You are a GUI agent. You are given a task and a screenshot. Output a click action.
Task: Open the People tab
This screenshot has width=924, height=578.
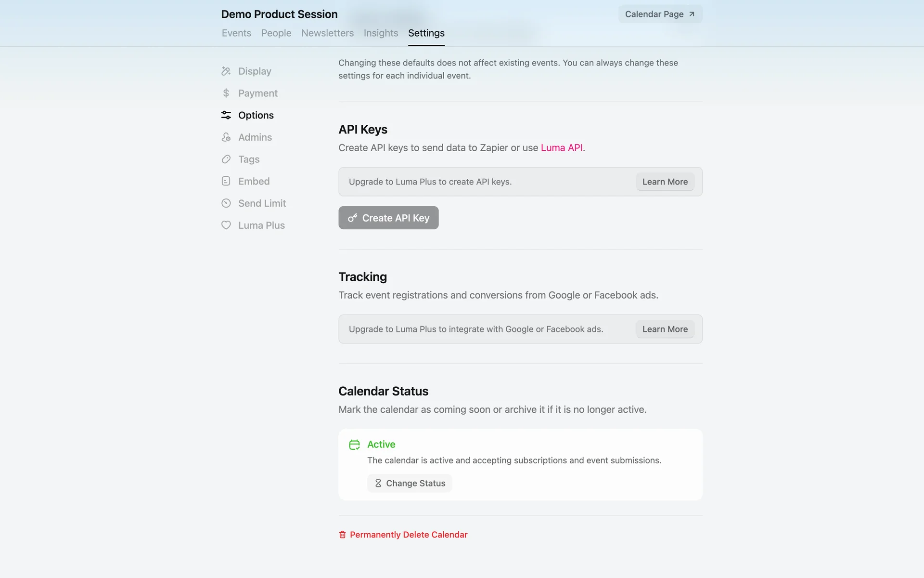click(276, 33)
